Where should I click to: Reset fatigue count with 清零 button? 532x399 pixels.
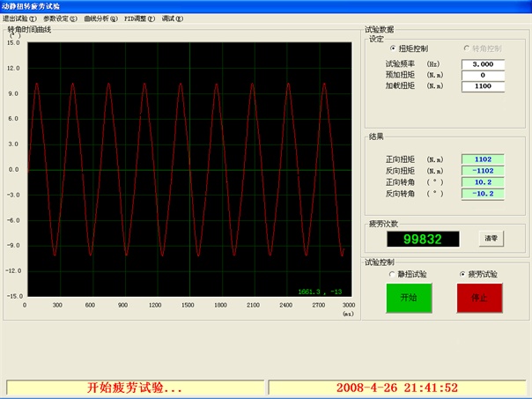[491, 239]
